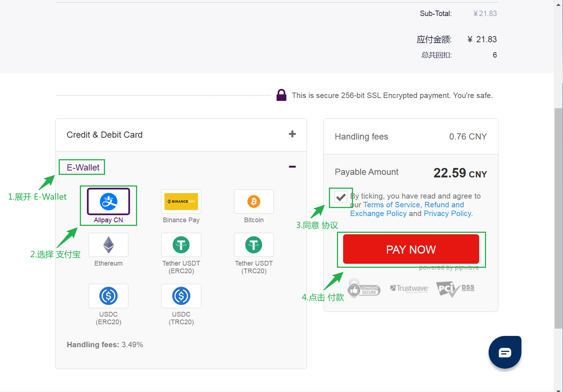The width and height of the screenshot is (563, 392).
Task: Click the E-Wallet section header
Action: pyautogui.click(x=83, y=168)
